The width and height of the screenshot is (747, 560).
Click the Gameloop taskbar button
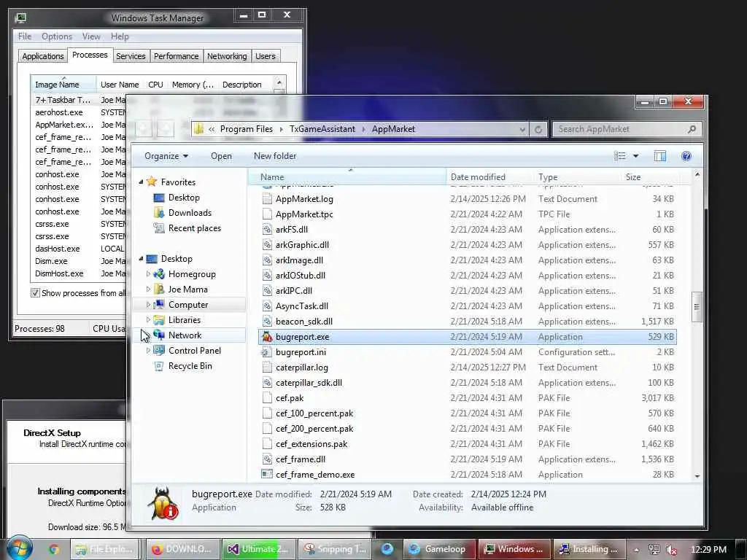[x=438, y=549]
